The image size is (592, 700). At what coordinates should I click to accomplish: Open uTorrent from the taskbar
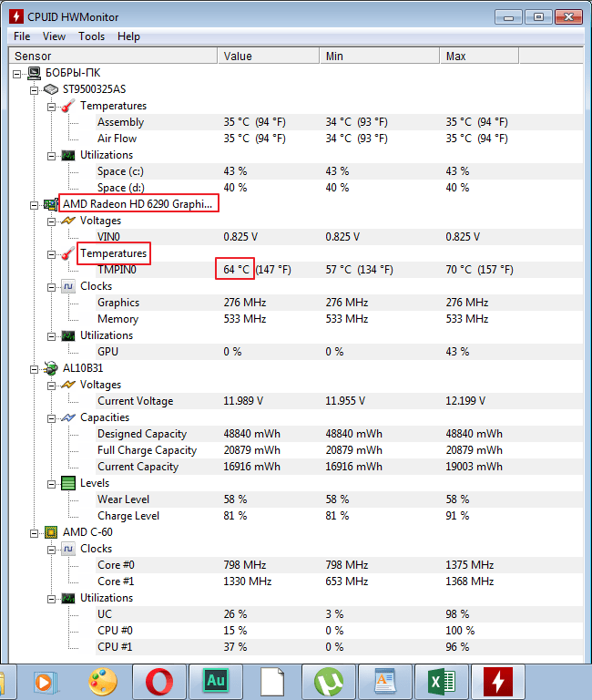pos(329,682)
